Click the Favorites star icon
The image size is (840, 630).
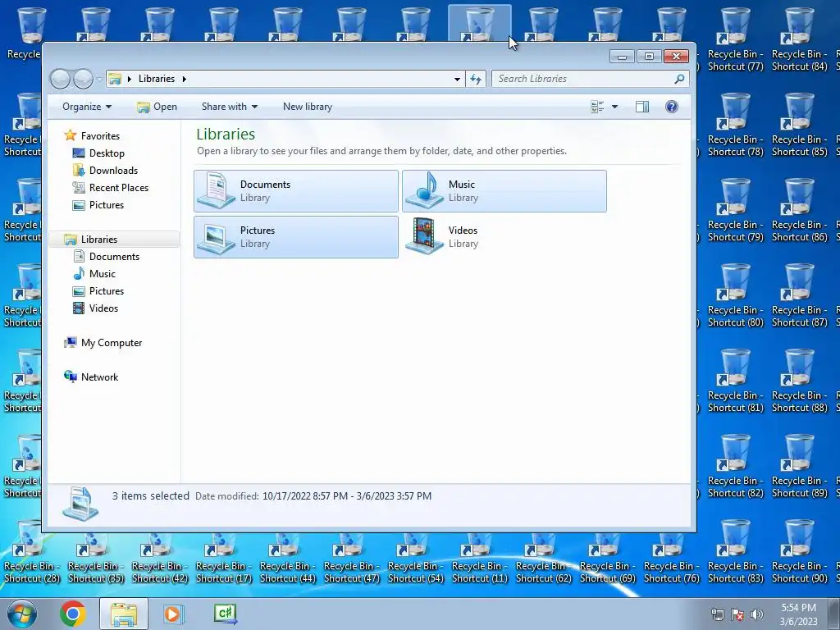click(x=71, y=135)
